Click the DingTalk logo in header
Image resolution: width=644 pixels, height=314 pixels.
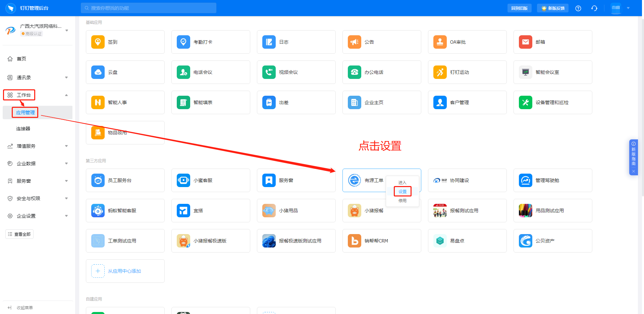pos(11,8)
